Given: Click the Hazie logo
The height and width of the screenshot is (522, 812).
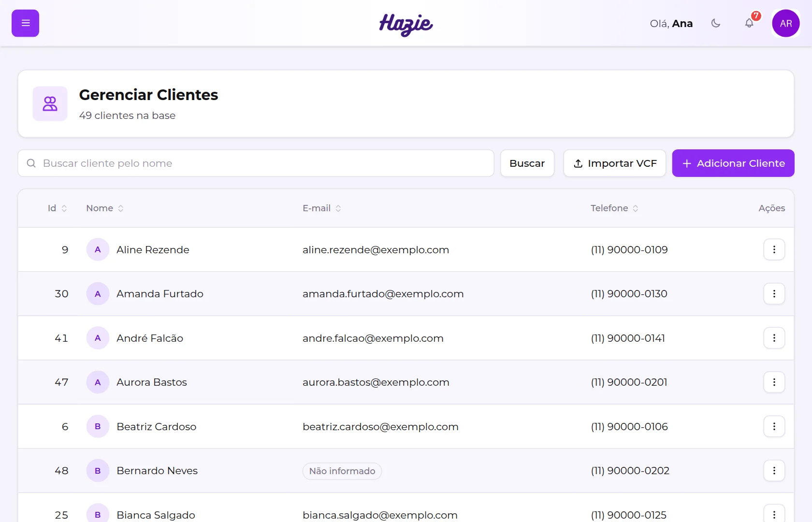Looking at the screenshot, I should [406, 24].
